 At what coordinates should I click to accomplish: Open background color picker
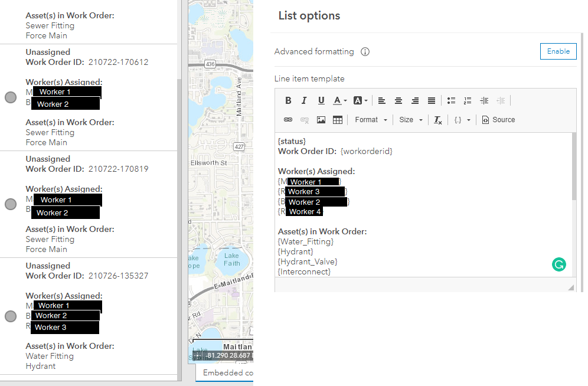click(360, 100)
